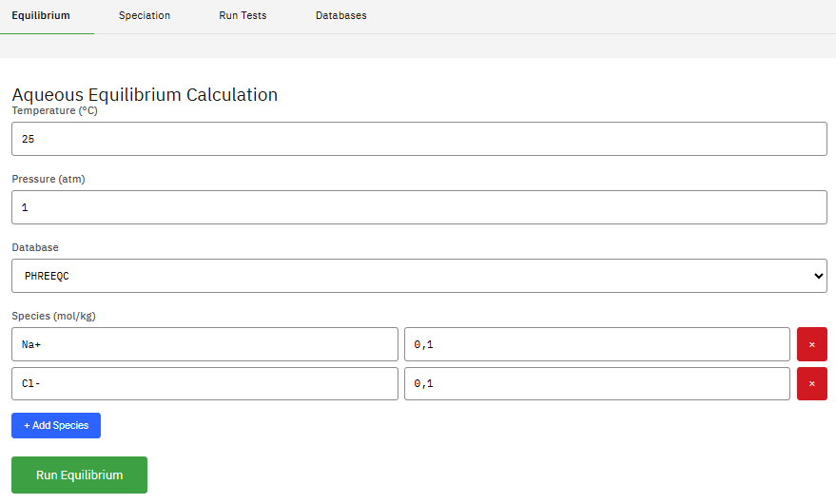Screen dimensions: 836x504
Task: Click the Cl- species name field
Action: pos(204,384)
